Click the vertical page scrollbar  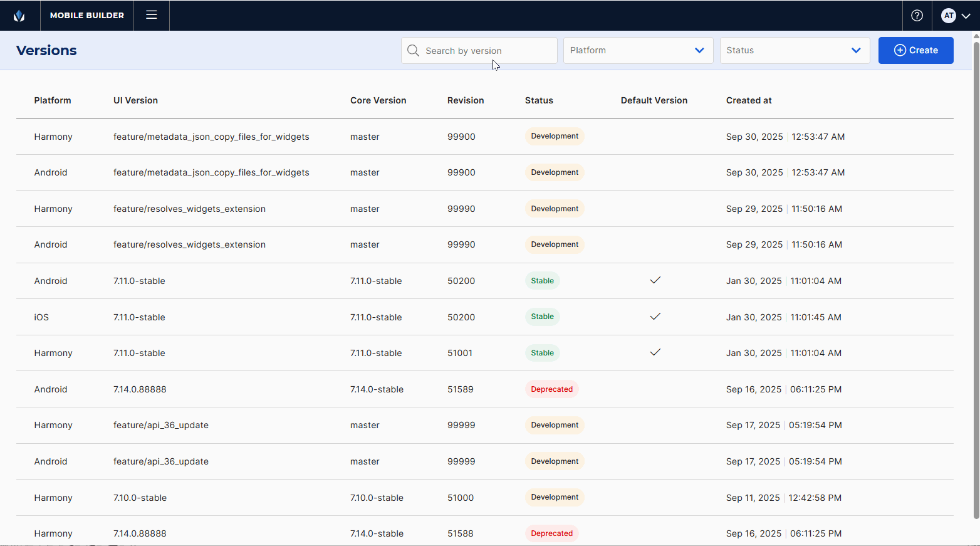pos(976,276)
